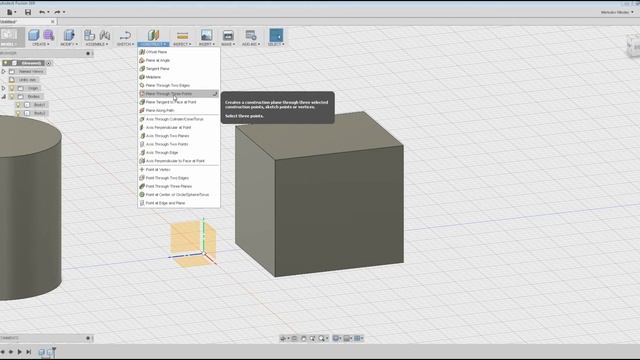The image size is (640, 360).
Task: Click the Sketch toolbar icon
Action: click(125, 35)
